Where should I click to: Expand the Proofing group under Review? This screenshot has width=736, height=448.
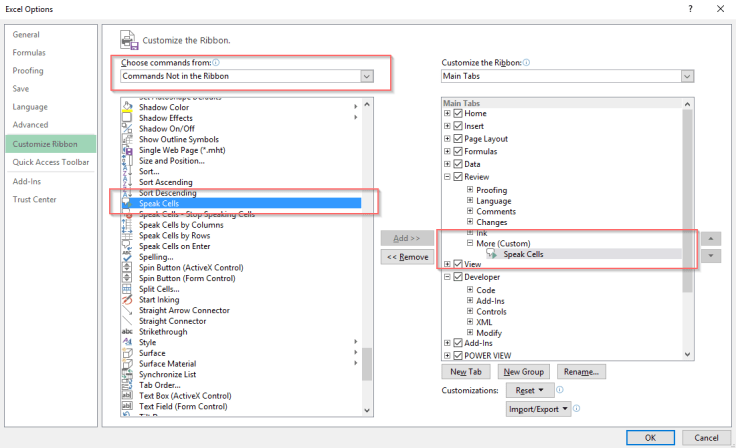(470, 190)
